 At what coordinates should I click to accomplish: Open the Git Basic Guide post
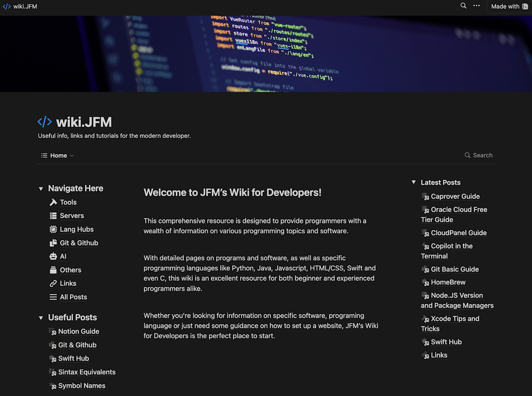tap(455, 269)
